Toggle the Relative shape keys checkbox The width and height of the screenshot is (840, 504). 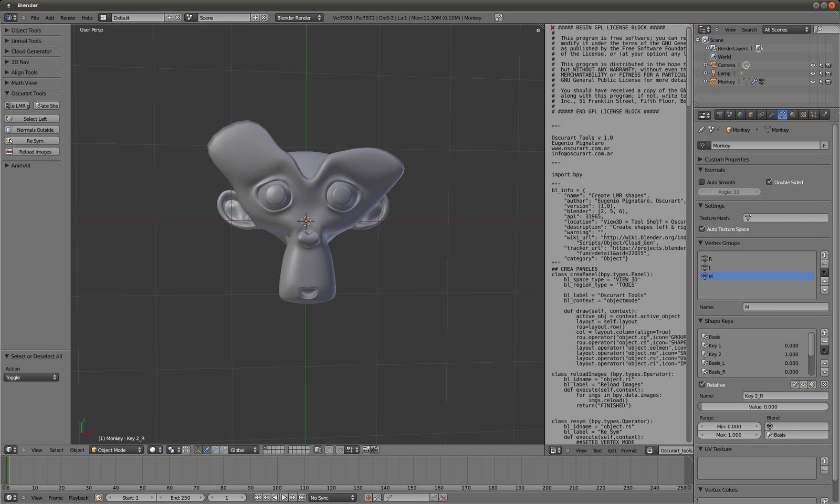point(702,385)
